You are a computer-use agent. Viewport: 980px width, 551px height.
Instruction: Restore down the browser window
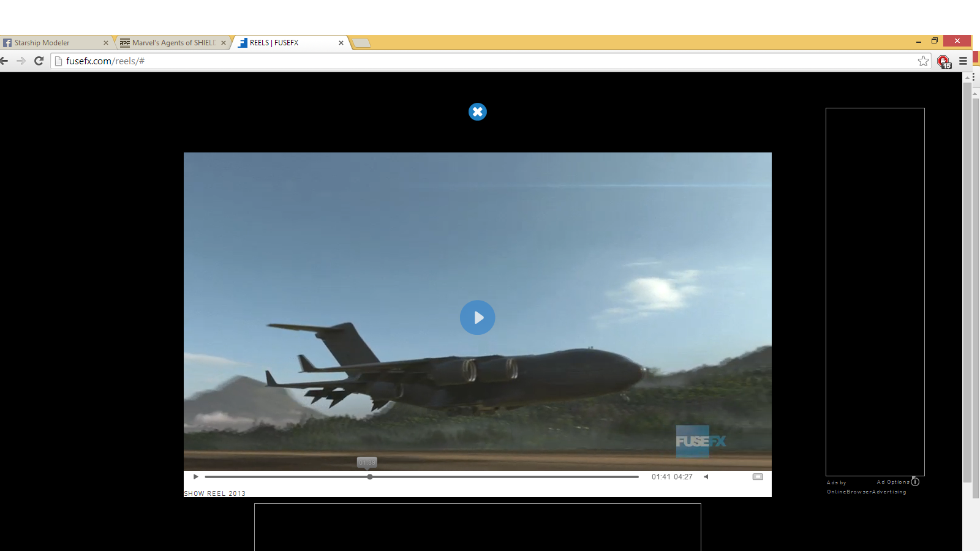[x=935, y=41]
